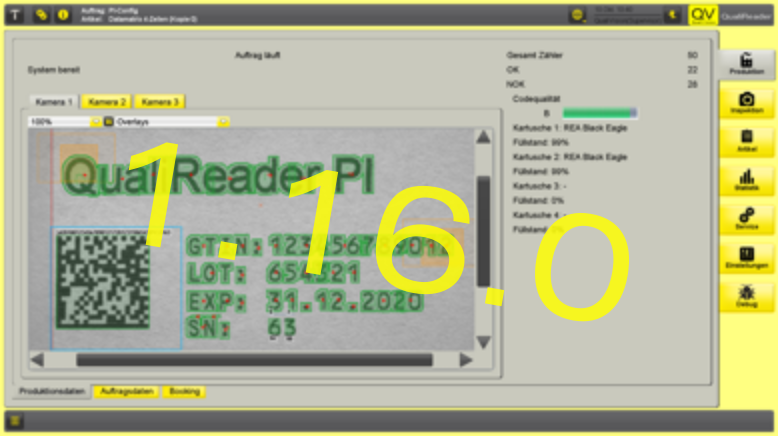Open the Auftragsdaten tab
This screenshot has height=436, width=778.
pyautogui.click(x=126, y=391)
